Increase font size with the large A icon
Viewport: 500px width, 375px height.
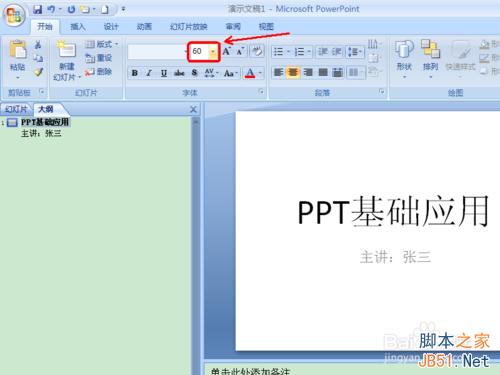point(227,51)
